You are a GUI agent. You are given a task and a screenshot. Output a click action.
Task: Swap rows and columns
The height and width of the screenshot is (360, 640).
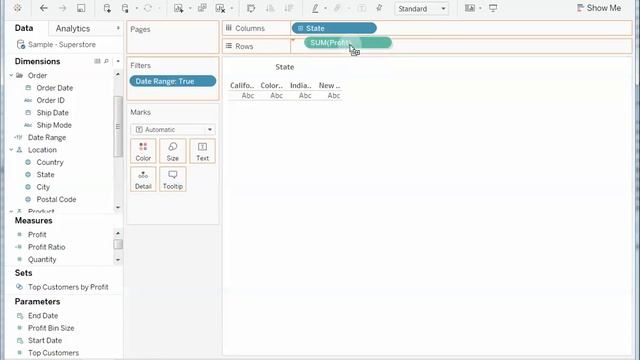click(x=251, y=8)
